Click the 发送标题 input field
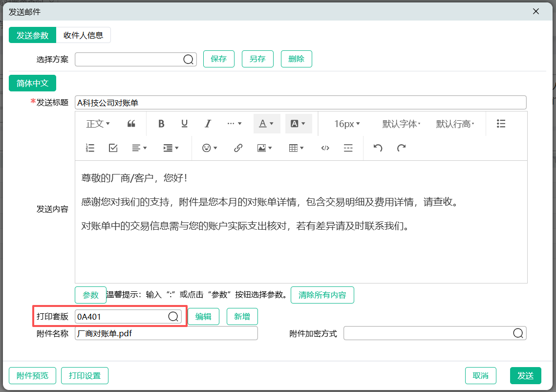This screenshot has height=392, width=556. tap(300, 103)
